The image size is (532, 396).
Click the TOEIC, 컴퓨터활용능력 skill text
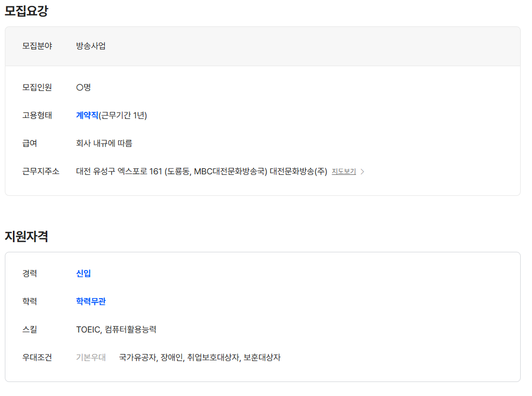pos(117,329)
